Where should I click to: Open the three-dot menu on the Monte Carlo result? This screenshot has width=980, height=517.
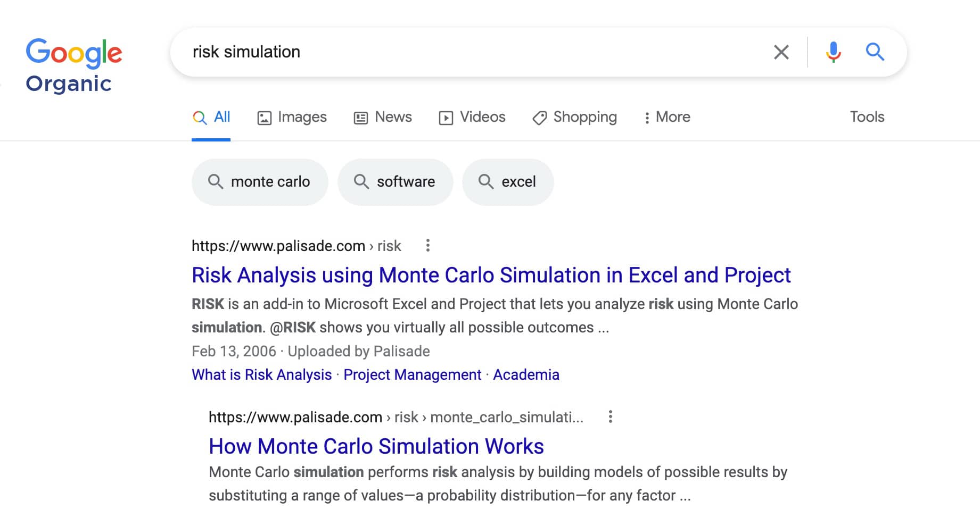tap(610, 417)
